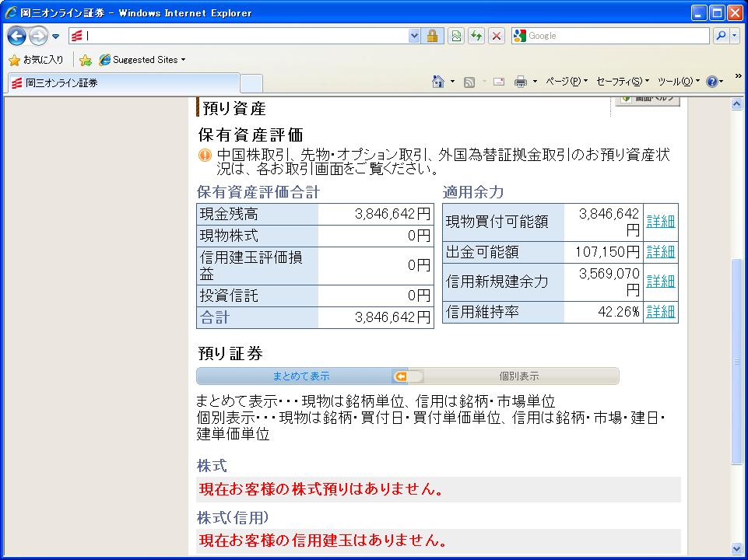Image resolution: width=748 pixels, height=560 pixels.
Task: Click the Stop loading X icon
Action: (x=496, y=36)
